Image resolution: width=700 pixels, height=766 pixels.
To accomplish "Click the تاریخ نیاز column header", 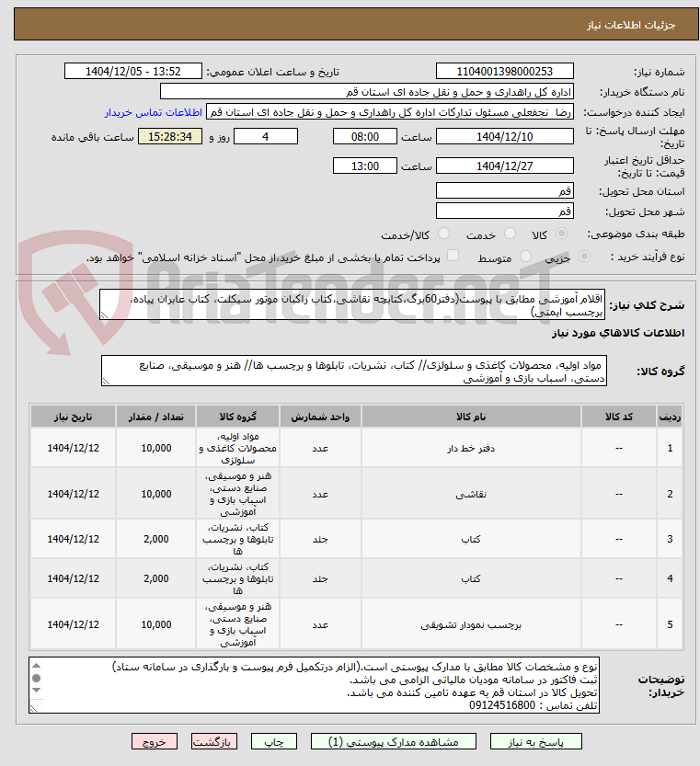I will [73, 417].
